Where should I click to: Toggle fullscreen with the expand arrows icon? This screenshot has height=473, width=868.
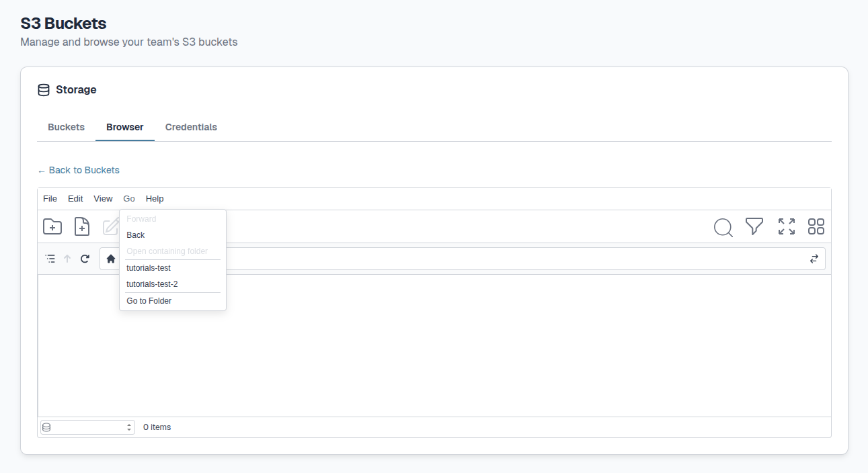click(786, 227)
